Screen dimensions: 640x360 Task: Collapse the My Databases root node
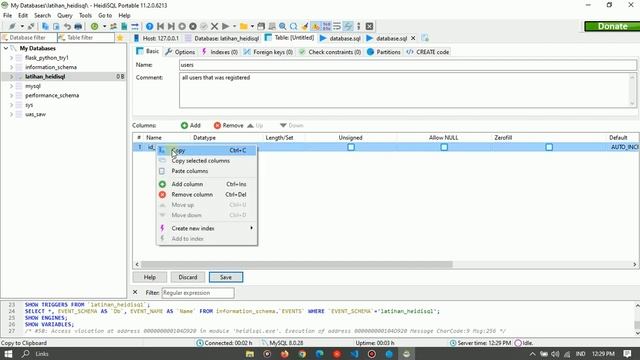6,48
